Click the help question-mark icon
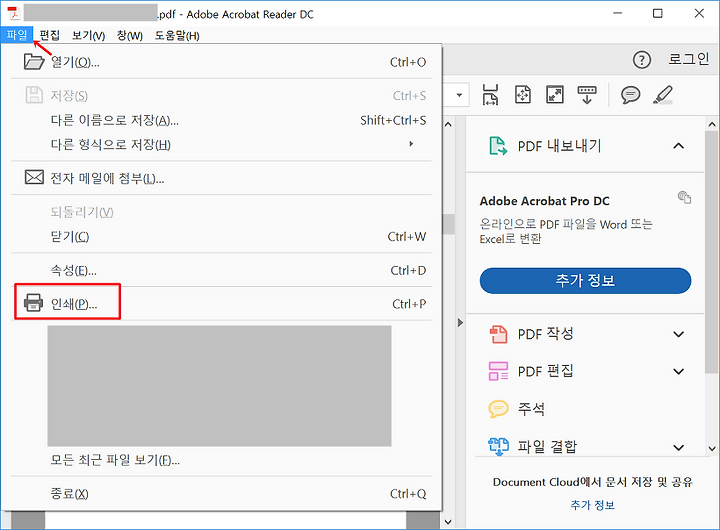720x530 pixels. click(x=641, y=60)
